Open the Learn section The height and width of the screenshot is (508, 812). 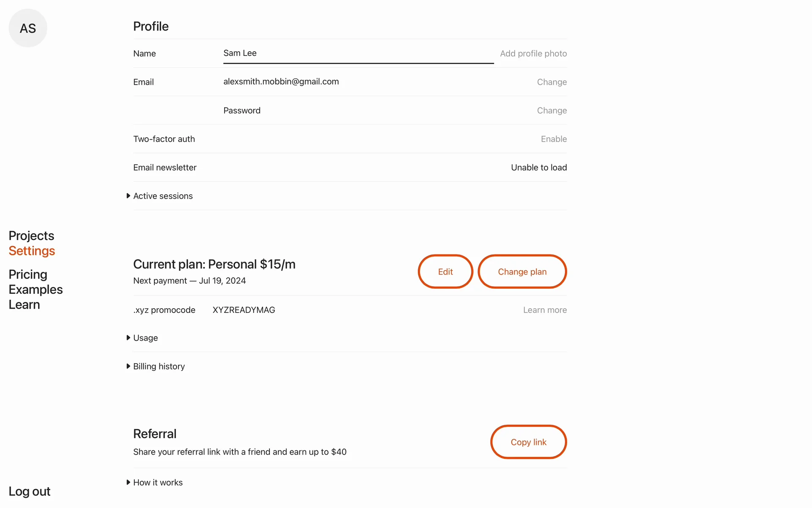tap(24, 305)
